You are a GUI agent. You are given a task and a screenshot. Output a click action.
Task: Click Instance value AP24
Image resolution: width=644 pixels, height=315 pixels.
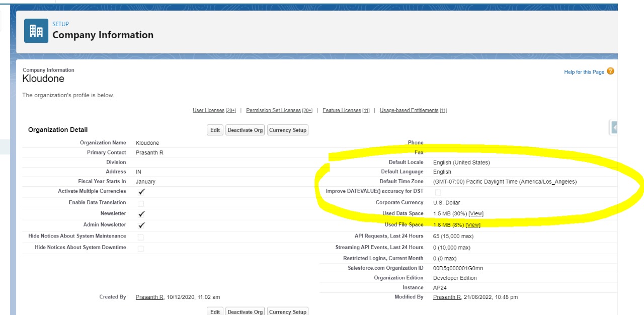point(440,287)
